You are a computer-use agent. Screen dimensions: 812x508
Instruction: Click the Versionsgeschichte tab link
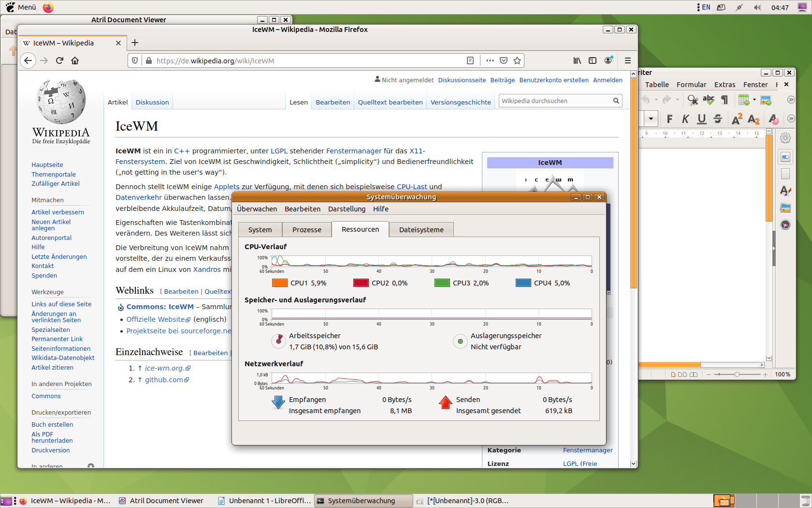pos(461,103)
